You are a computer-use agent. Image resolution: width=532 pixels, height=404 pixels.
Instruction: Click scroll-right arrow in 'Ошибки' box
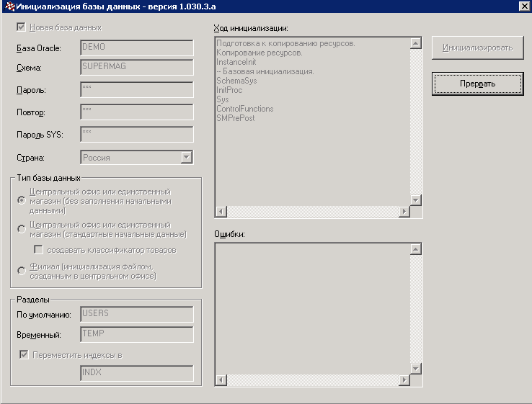[x=404, y=380]
